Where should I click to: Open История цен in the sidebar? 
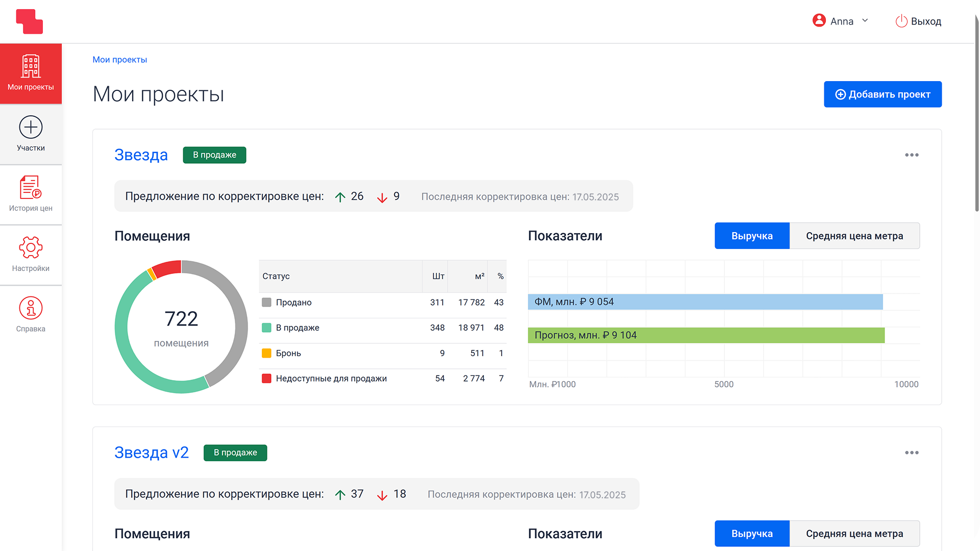tap(31, 194)
